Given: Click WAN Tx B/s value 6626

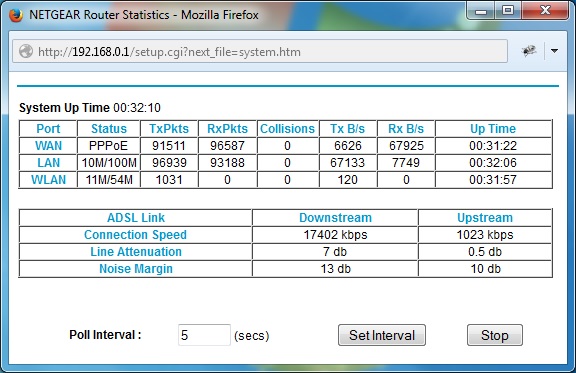Looking at the screenshot, I should [348, 146].
